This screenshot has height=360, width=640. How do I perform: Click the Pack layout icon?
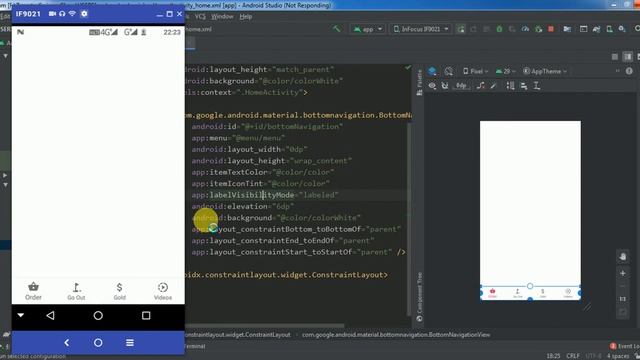tap(511, 86)
